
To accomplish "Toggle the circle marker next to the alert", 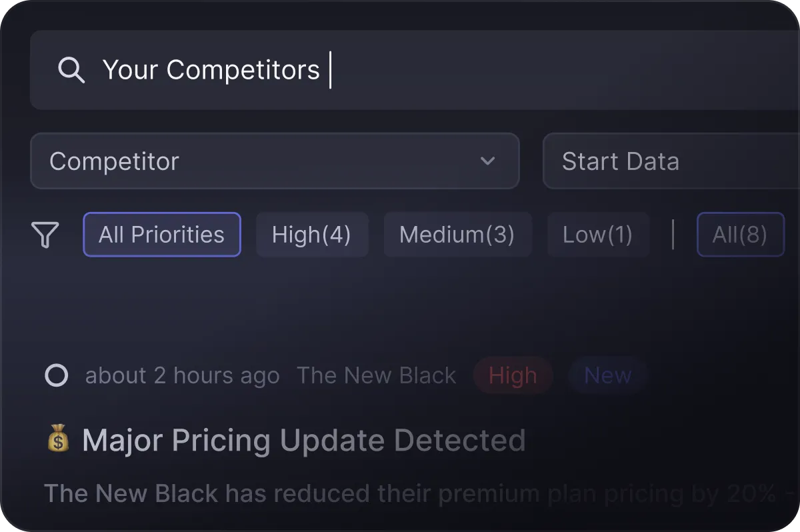I will 57,375.
